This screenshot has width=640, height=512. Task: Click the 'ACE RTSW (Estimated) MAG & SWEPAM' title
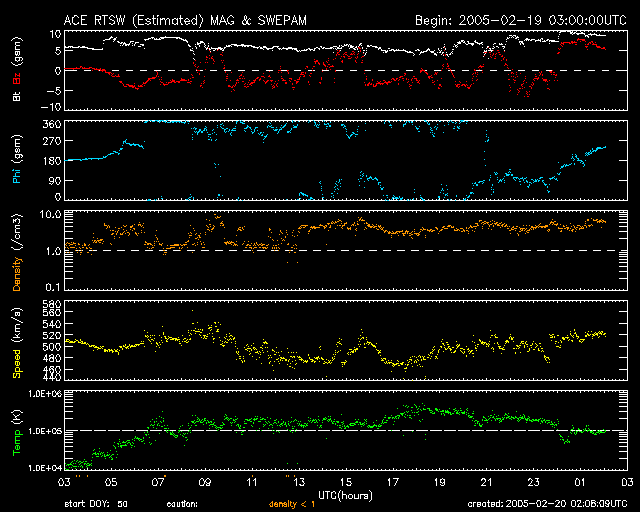click(x=185, y=20)
